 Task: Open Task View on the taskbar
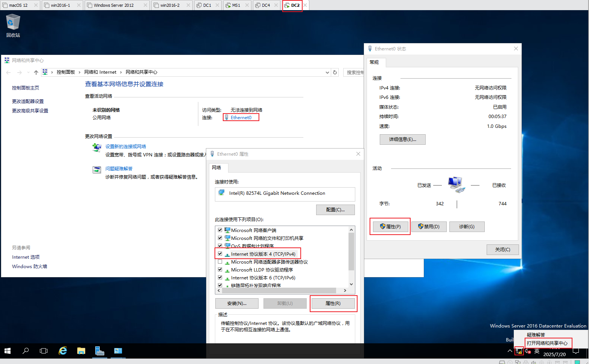coord(44,351)
